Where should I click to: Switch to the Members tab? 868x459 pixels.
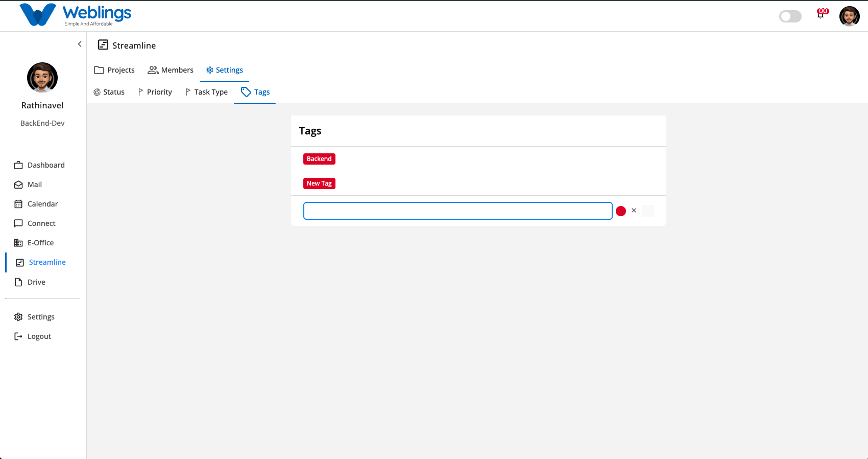[x=171, y=70]
